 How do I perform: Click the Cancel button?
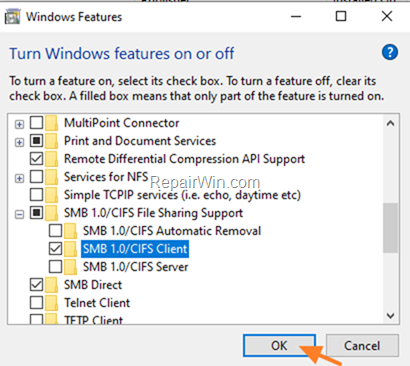362,346
